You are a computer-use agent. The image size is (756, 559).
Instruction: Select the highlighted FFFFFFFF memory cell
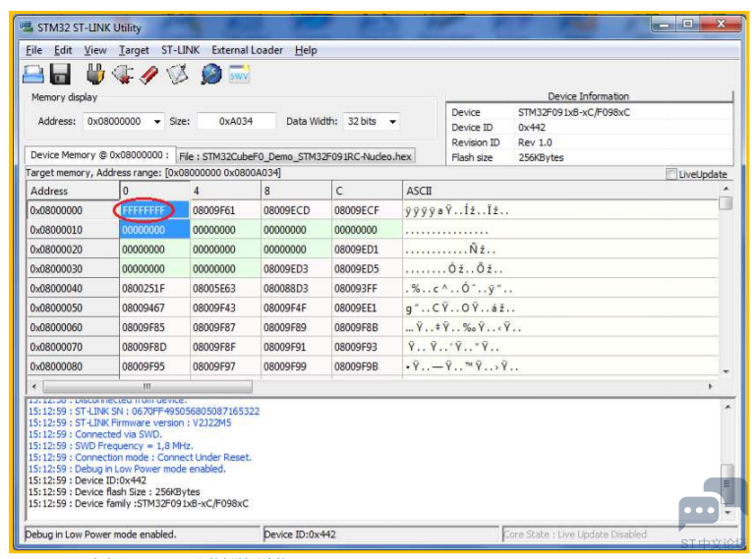click(x=153, y=210)
